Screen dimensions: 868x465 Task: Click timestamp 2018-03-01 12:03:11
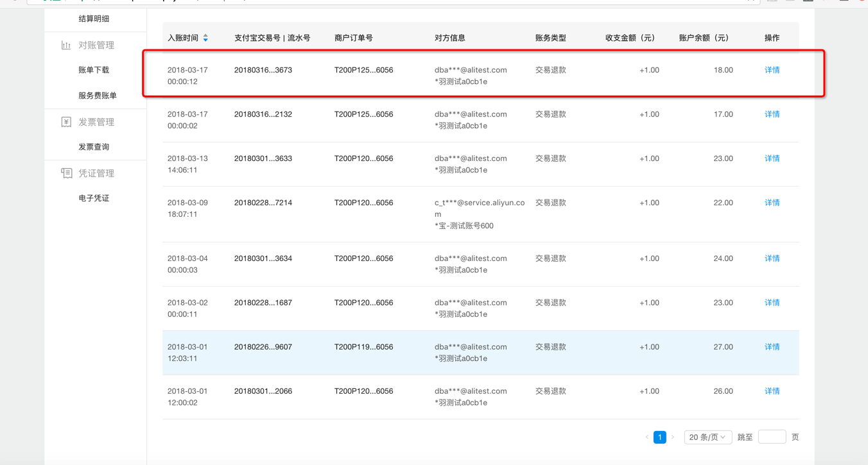[x=187, y=353]
